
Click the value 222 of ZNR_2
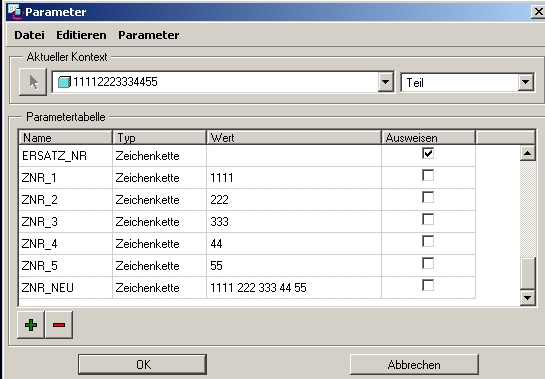pyautogui.click(x=219, y=200)
